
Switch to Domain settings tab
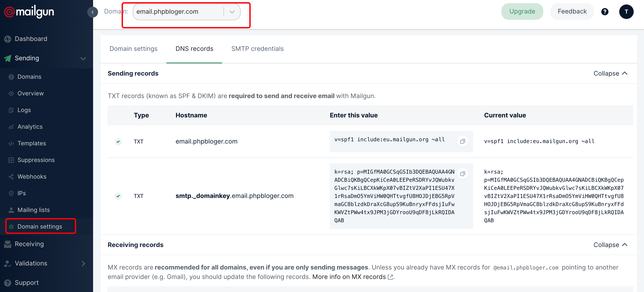133,49
